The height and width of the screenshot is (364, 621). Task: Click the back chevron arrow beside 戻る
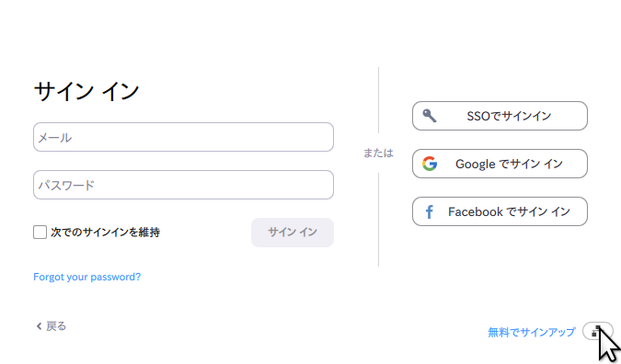click(x=39, y=326)
